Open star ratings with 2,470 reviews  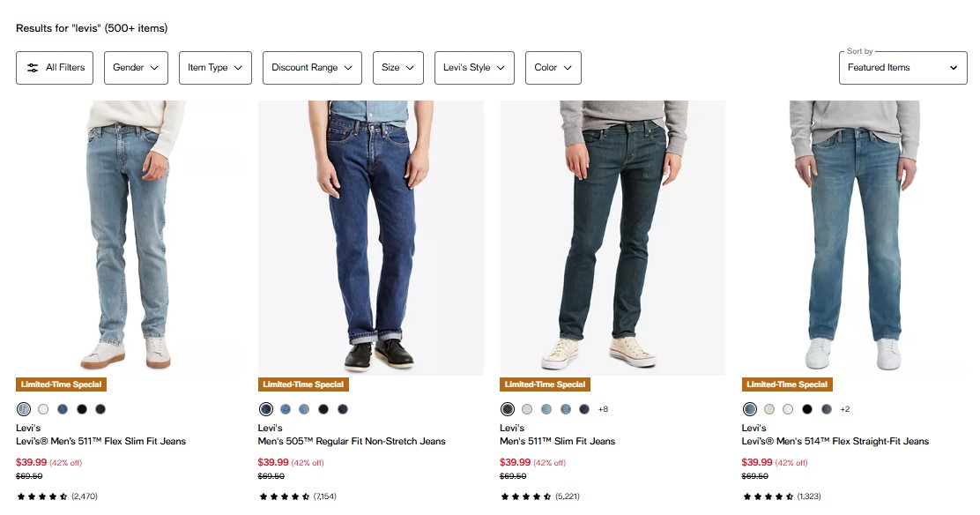(x=57, y=496)
